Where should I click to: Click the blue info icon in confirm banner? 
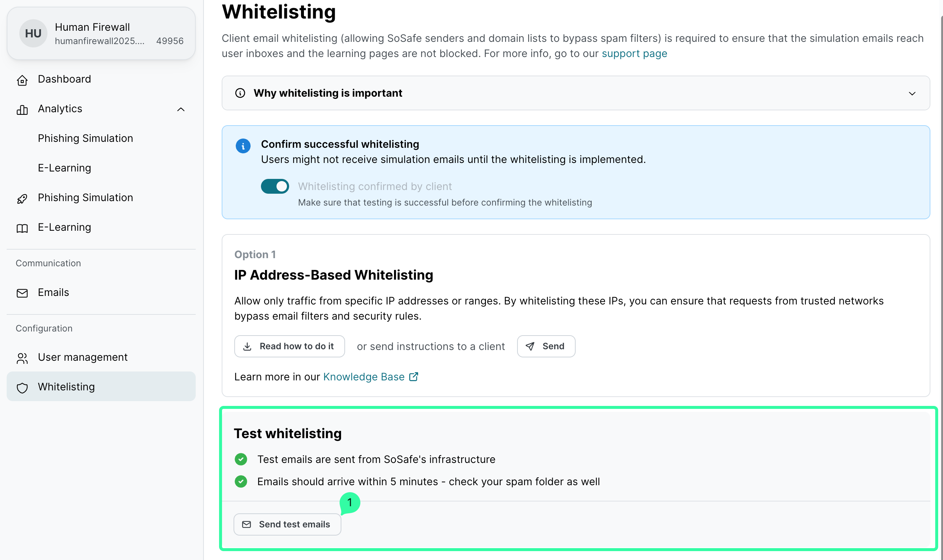point(243,146)
